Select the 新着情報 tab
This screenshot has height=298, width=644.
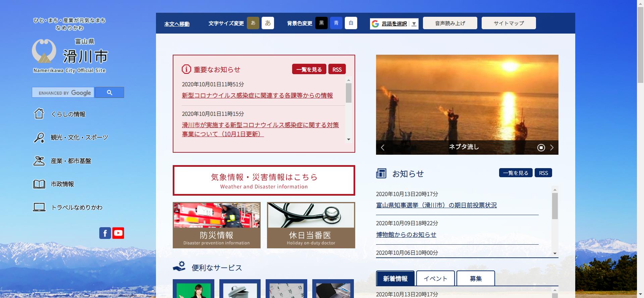[395, 278]
